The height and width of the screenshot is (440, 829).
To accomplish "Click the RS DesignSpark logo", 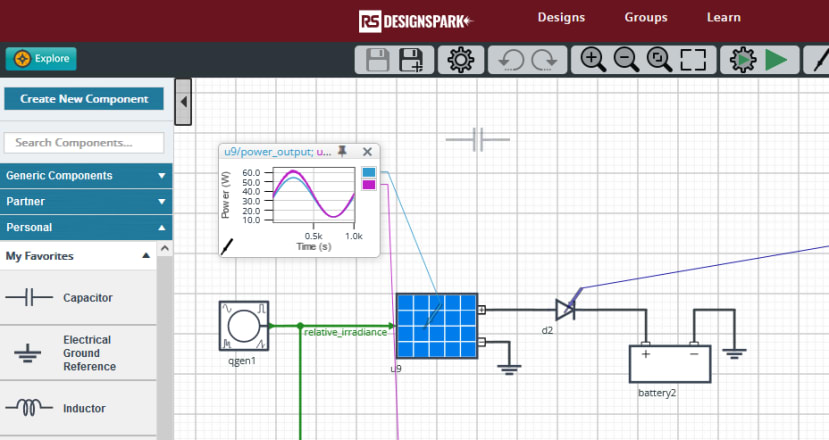I will click(415, 21).
